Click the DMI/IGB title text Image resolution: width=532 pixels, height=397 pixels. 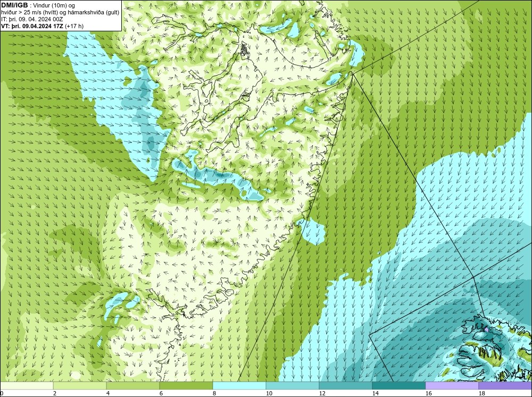tap(14, 5)
